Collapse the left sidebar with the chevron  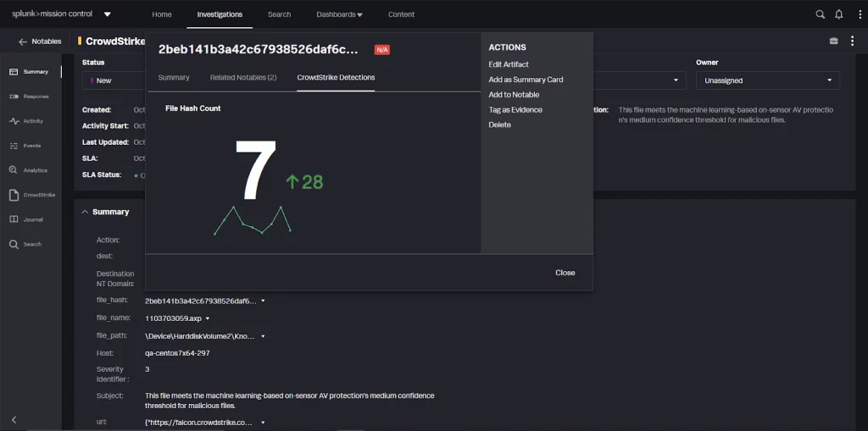(x=14, y=420)
